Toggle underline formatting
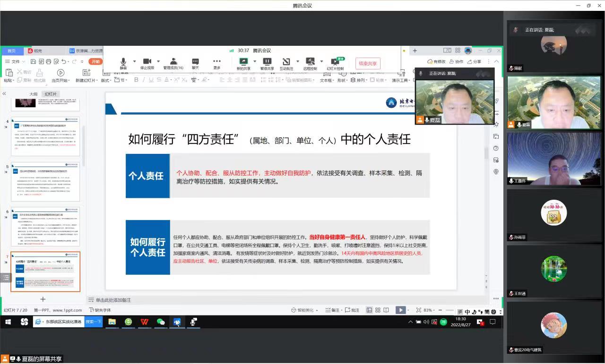 click(x=151, y=80)
